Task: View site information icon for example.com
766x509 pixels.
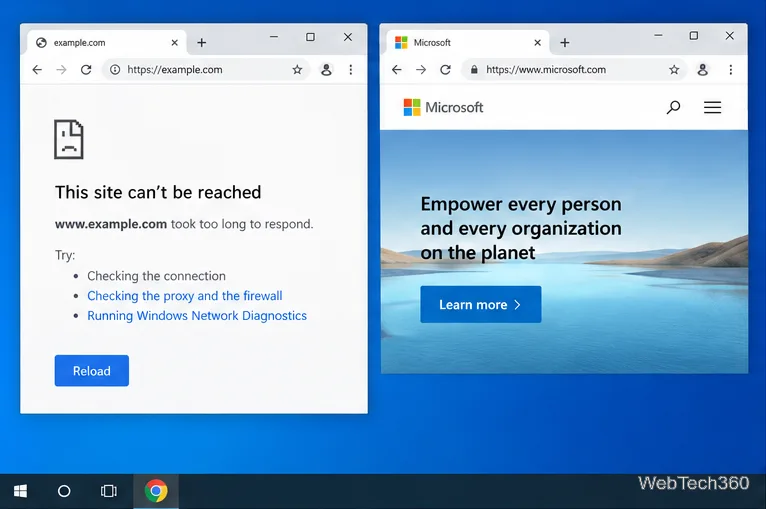Action: click(x=115, y=70)
